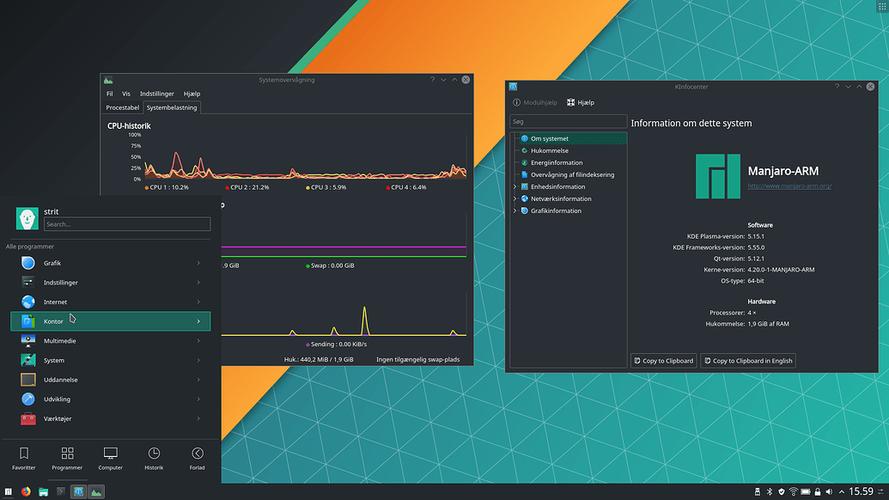889x500 pixels.
Task: Open the Wi-Fi network tray icon
Action: click(793, 491)
